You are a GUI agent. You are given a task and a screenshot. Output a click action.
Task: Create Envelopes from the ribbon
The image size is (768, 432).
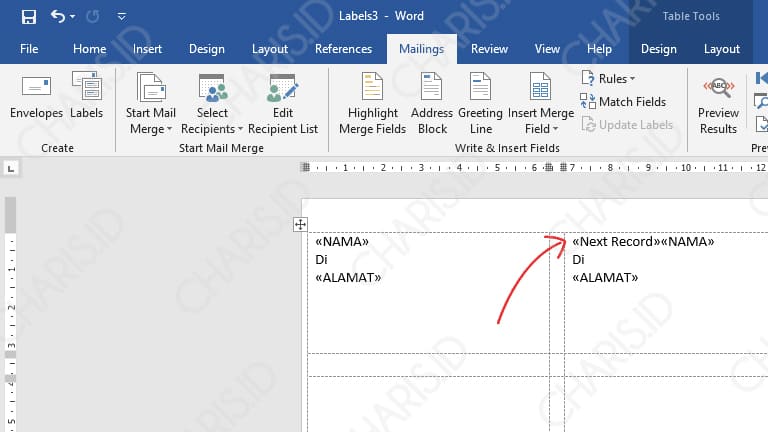coord(36,96)
